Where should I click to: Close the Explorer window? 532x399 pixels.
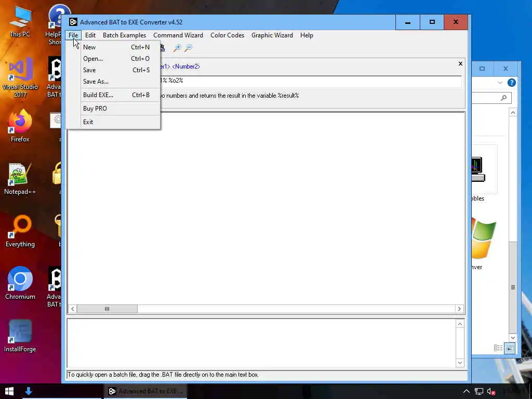tap(506, 69)
